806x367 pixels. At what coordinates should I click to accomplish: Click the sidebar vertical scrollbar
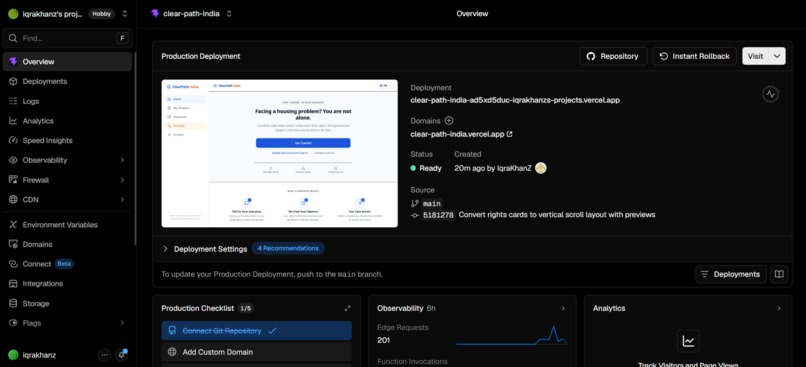[x=135, y=149]
